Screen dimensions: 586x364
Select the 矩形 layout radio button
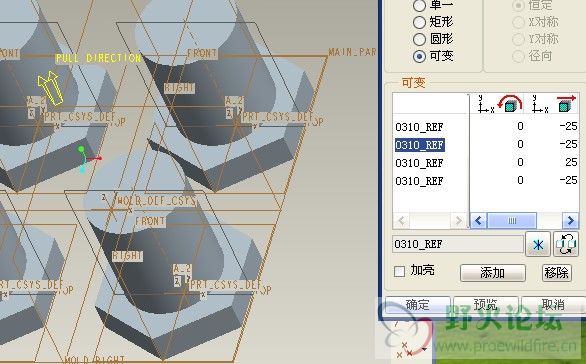(419, 22)
